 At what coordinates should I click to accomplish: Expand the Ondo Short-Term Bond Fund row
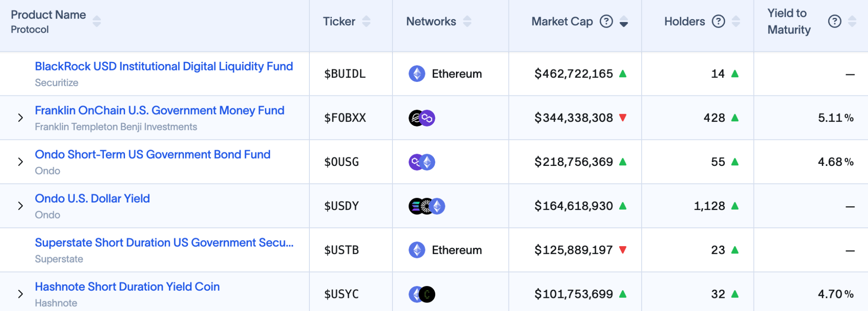(x=20, y=162)
